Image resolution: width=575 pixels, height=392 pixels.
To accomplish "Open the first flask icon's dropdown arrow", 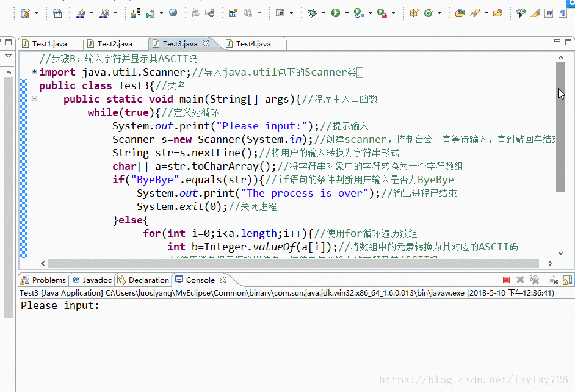I will (92, 13).
